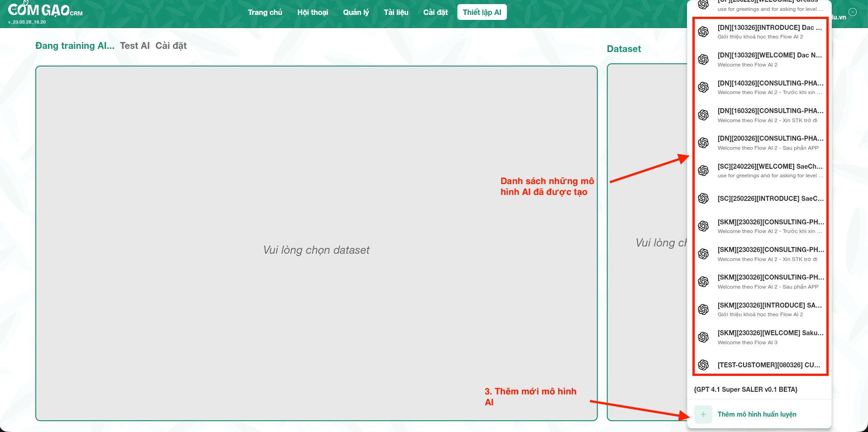Click OpenAI icon of SKM 'Trước khi xin' model

point(703,226)
